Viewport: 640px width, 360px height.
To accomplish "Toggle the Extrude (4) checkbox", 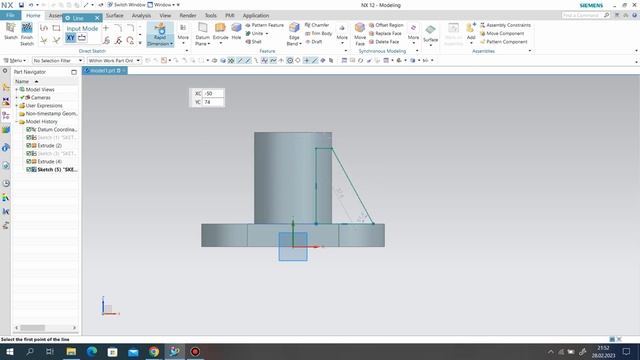I will pos(29,162).
